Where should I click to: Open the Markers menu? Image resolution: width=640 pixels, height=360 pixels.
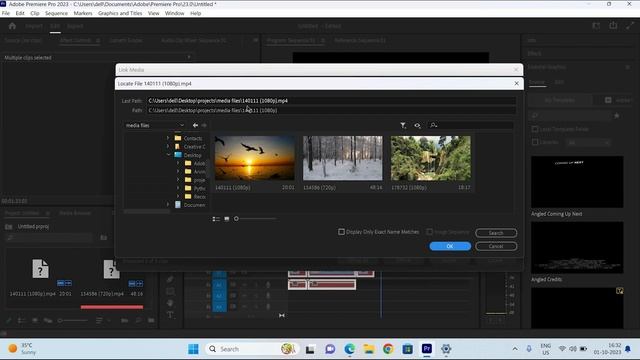[83, 13]
